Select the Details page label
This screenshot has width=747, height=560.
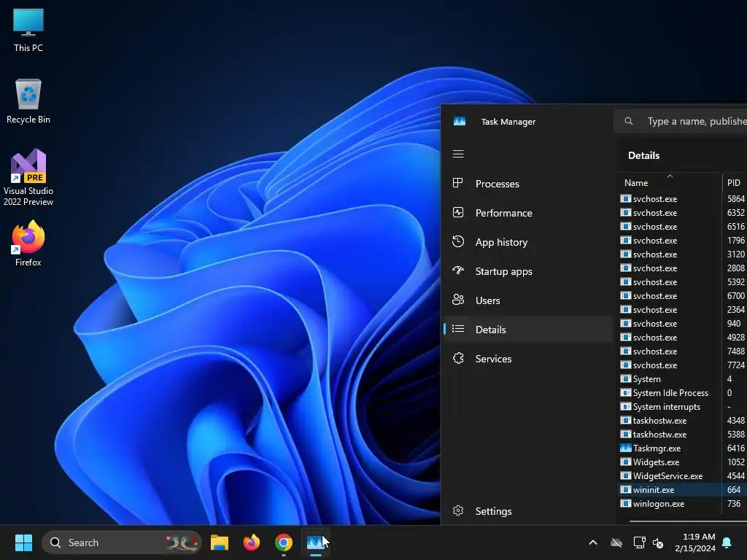point(490,329)
